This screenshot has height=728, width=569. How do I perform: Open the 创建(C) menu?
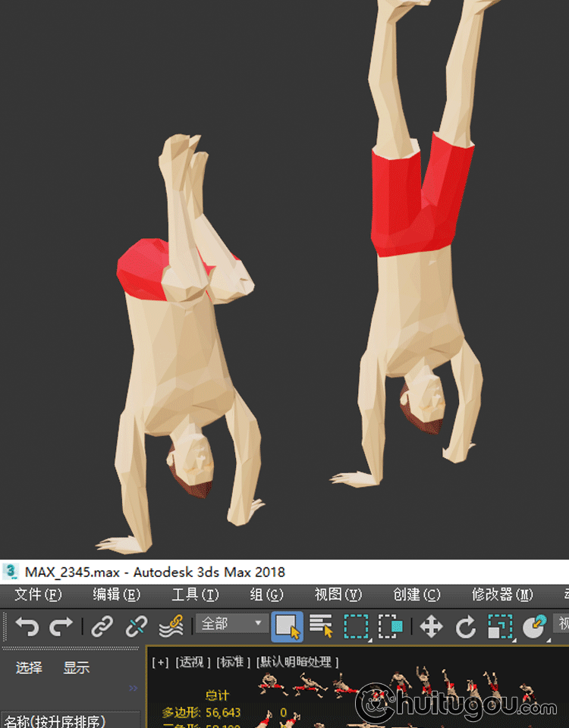click(417, 595)
